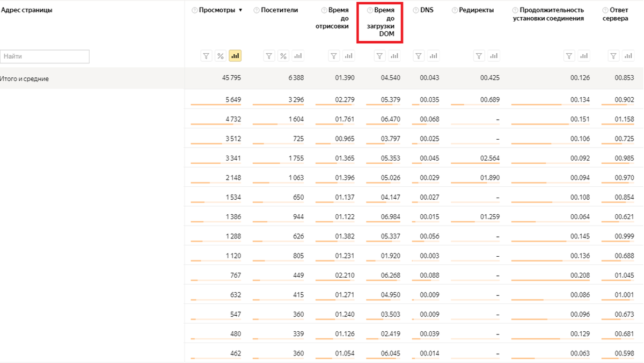Click the DNS value 00.068
Viewport: 644px width, 363px height.
(x=429, y=119)
